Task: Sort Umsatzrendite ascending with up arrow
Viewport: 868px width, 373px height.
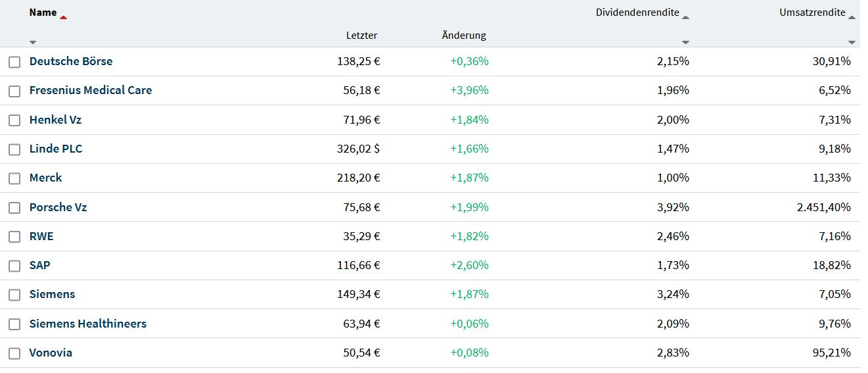Action: 852,17
